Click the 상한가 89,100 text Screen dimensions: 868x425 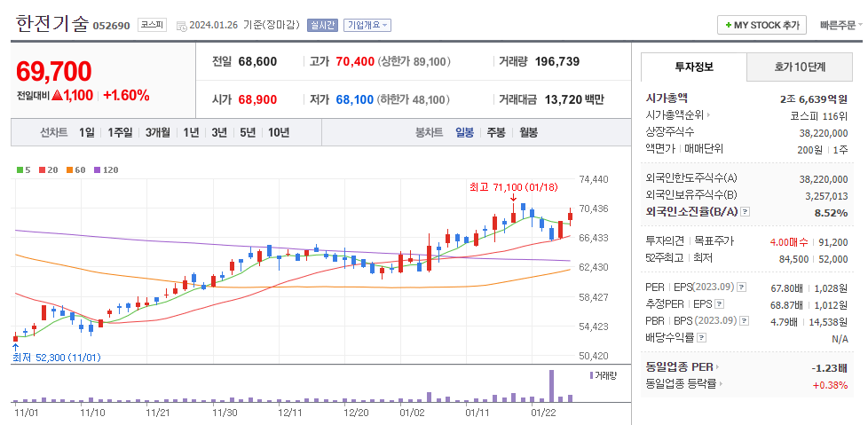pyautogui.click(x=414, y=61)
